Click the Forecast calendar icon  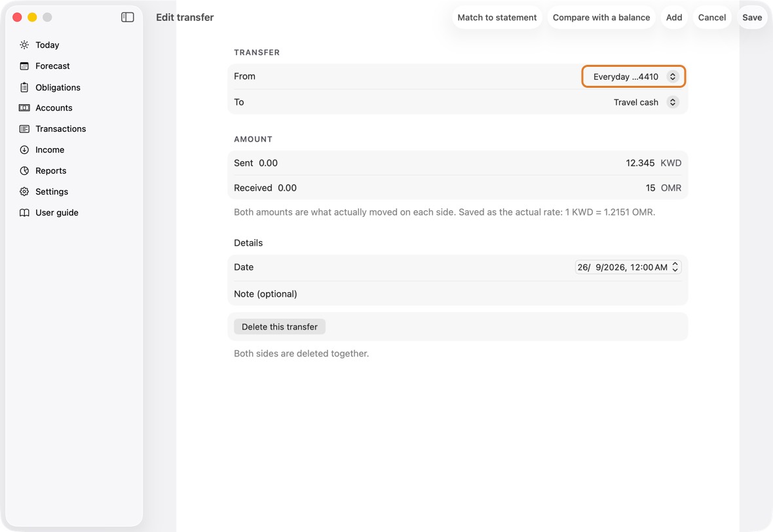24,66
